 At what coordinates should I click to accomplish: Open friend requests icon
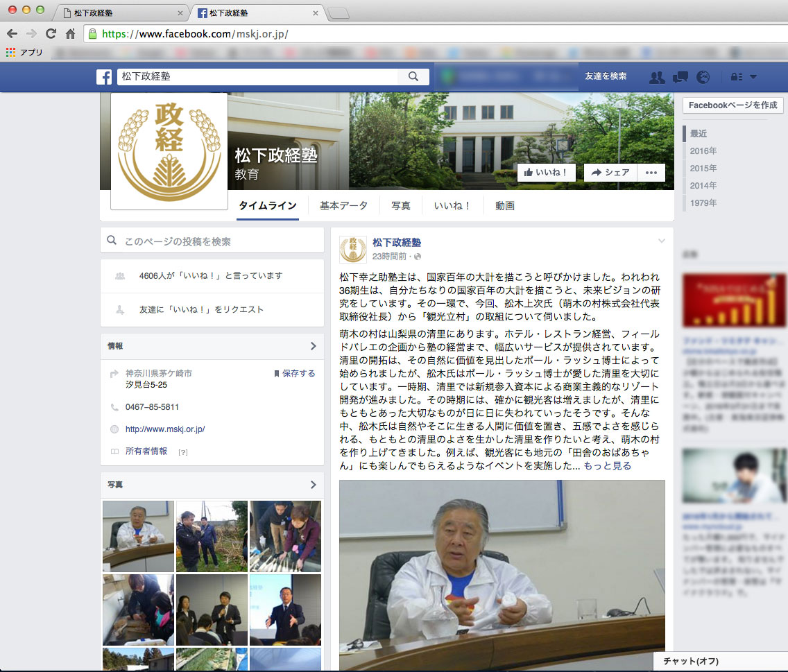(657, 77)
